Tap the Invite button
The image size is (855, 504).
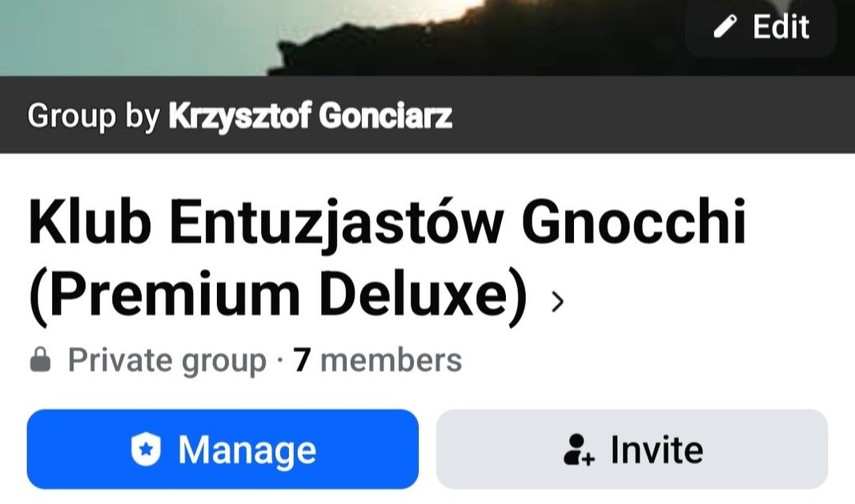point(632,449)
